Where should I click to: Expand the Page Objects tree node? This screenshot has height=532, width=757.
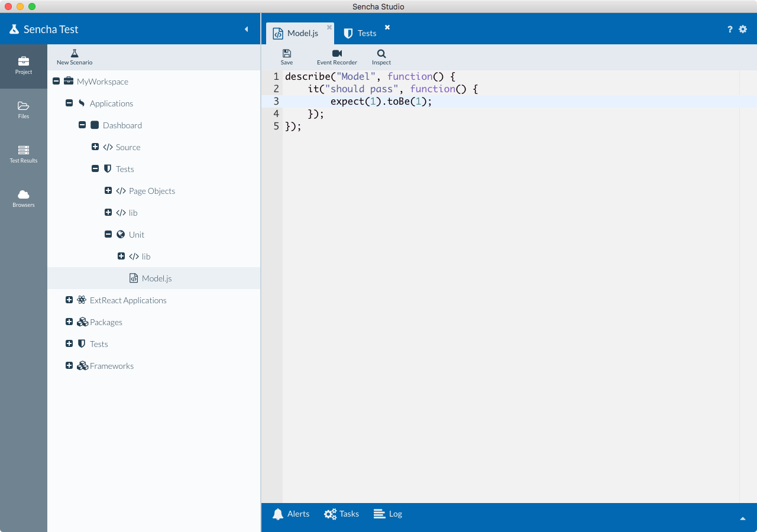click(108, 191)
